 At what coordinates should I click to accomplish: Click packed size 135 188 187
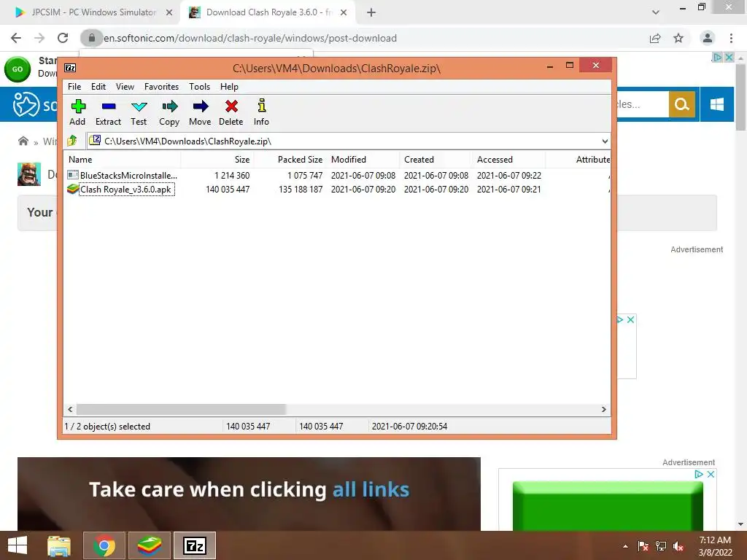(301, 190)
